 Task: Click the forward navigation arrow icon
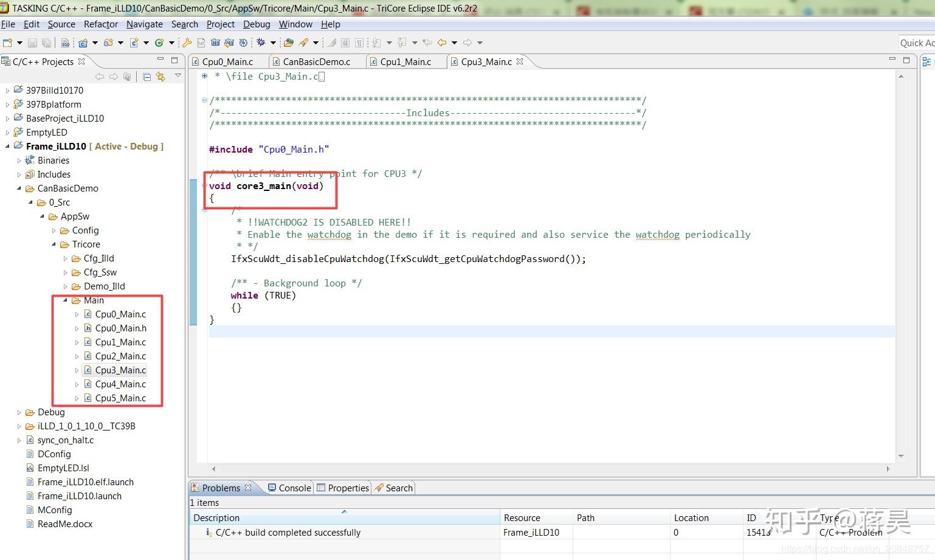(468, 43)
